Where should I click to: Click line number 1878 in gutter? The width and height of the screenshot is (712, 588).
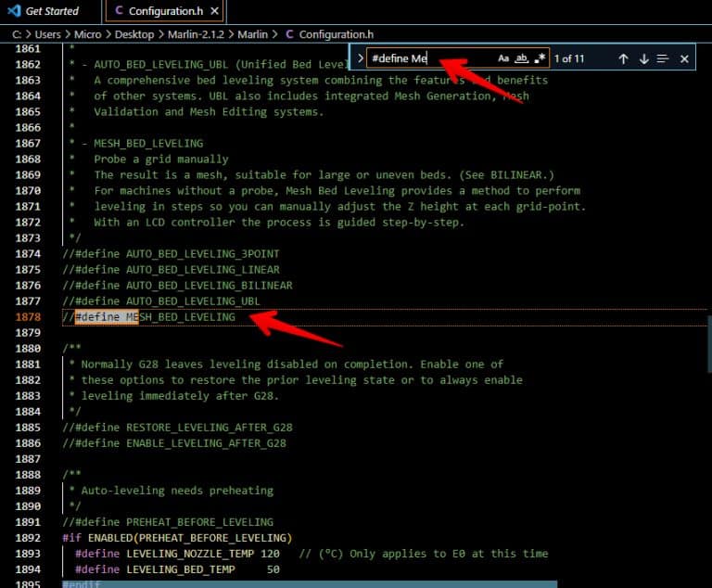28,317
